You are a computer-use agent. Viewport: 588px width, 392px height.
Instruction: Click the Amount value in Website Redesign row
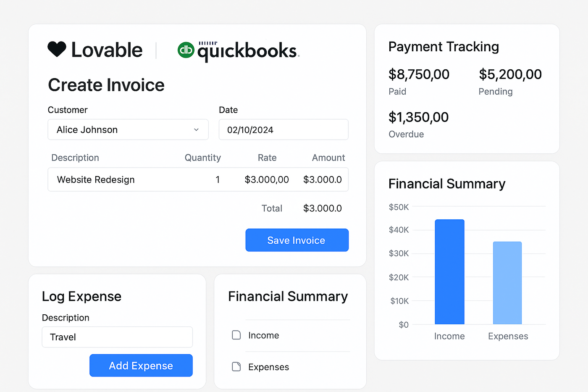(x=323, y=180)
